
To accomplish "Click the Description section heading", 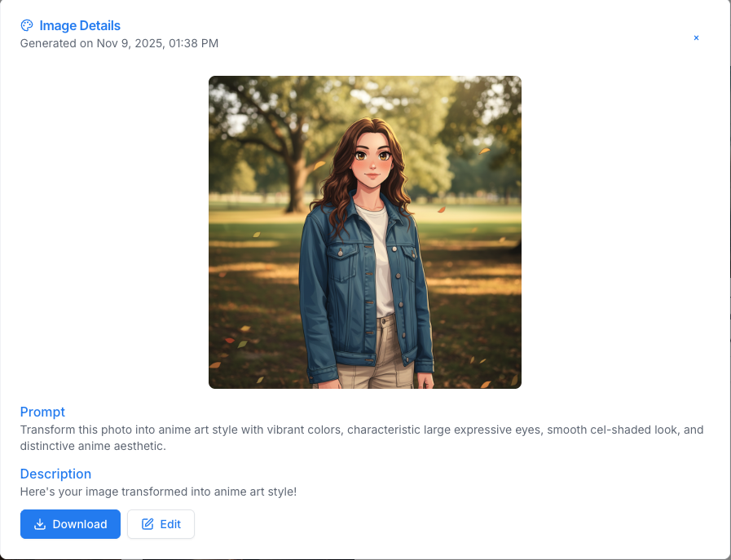I will [x=55, y=474].
